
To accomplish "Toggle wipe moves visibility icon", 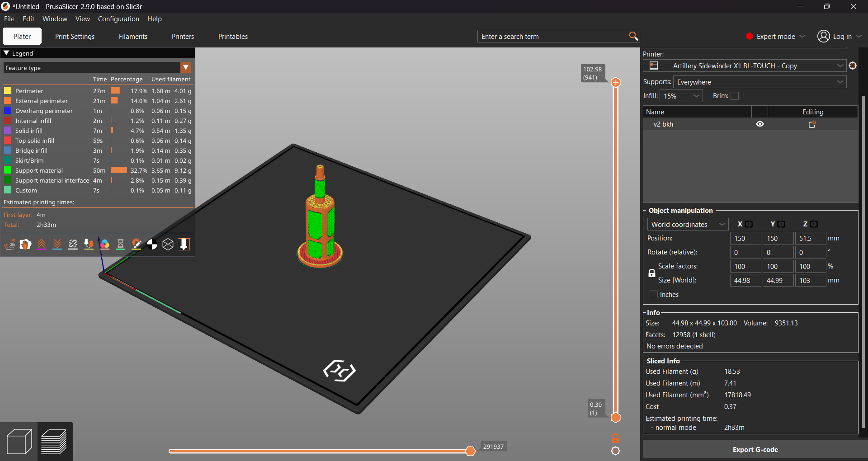I will (26, 245).
